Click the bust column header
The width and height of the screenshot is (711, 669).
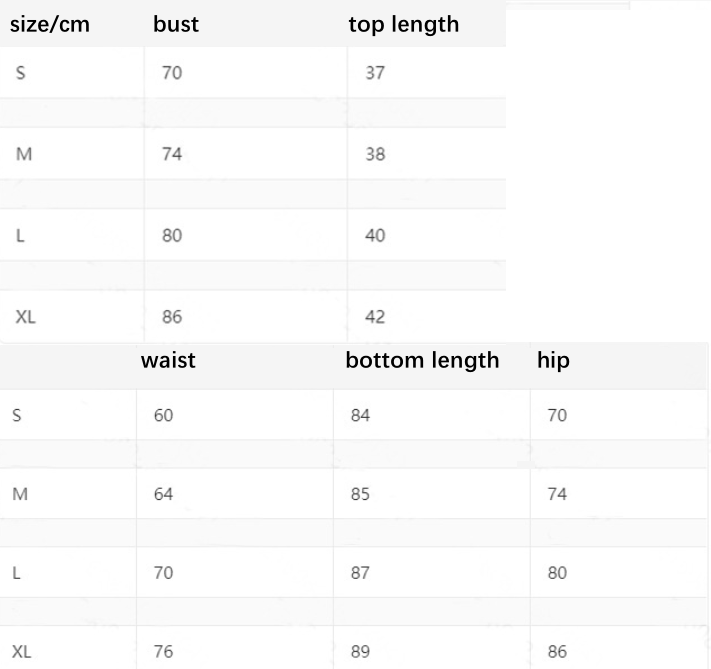[176, 24]
